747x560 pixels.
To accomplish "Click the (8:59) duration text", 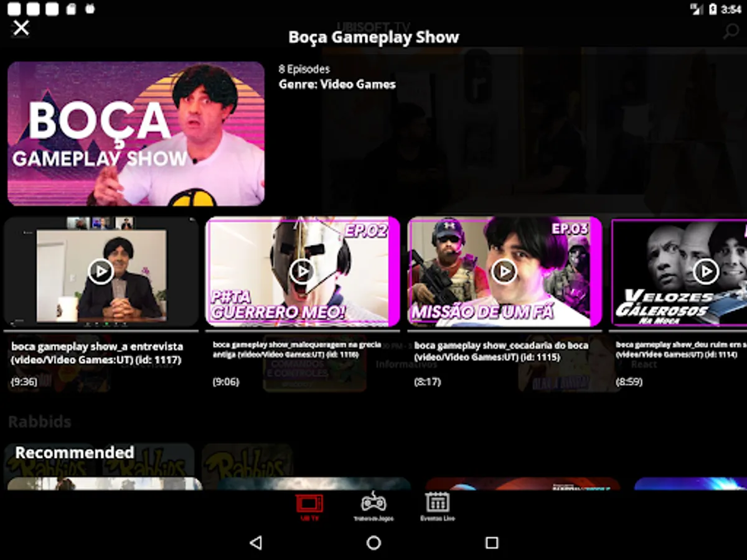I will [x=629, y=382].
